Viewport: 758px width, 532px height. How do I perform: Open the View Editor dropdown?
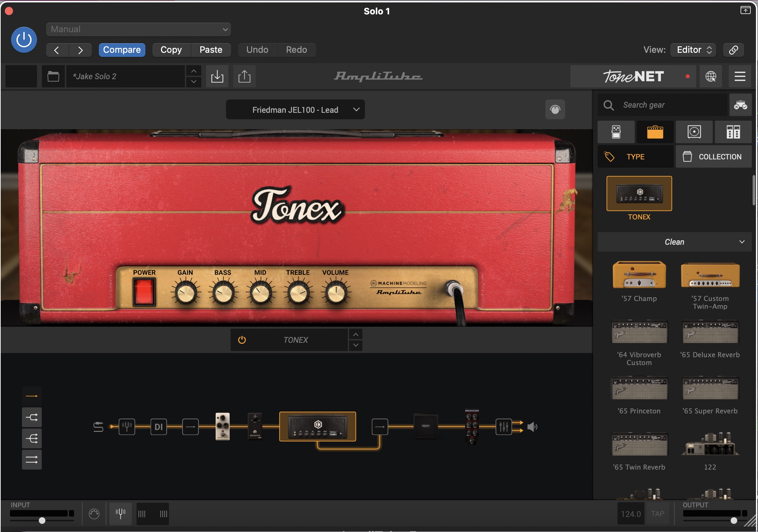pyautogui.click(x=694, y=50)
